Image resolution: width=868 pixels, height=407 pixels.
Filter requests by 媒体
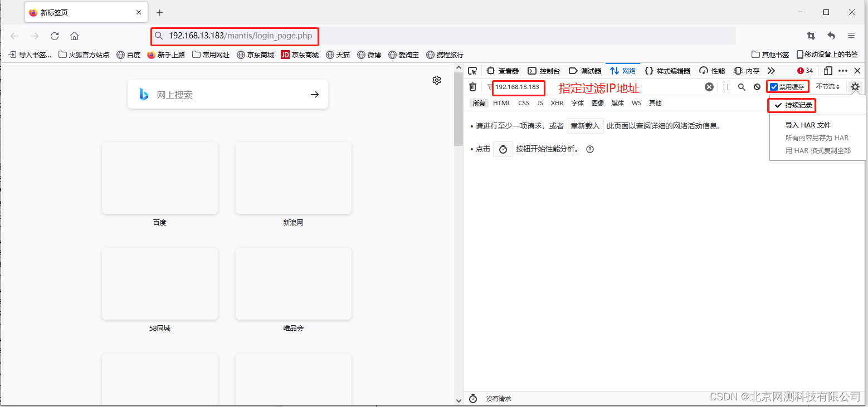click(x=618, y=103)
